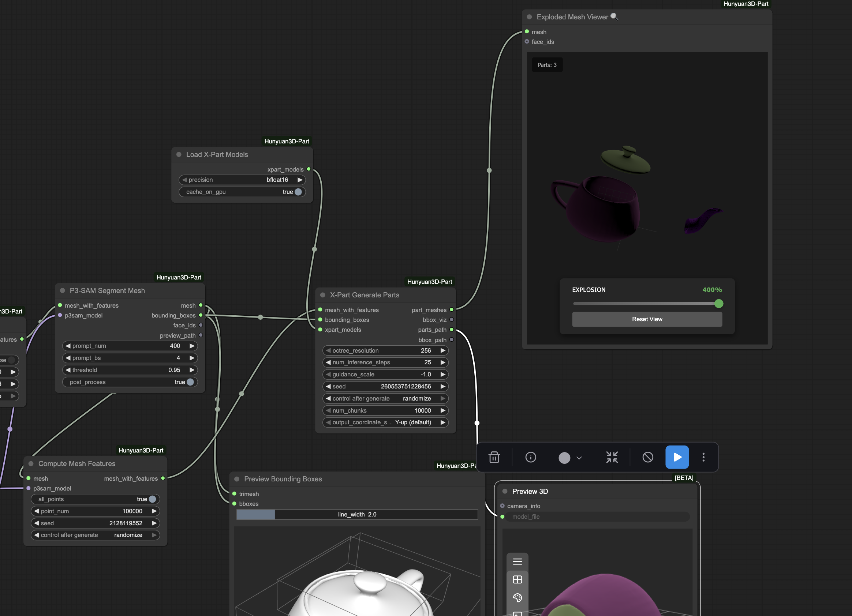
Task: Open the node color dropdown in the selection toolbar
Action: pyautogui.click(x=570, y=458)
